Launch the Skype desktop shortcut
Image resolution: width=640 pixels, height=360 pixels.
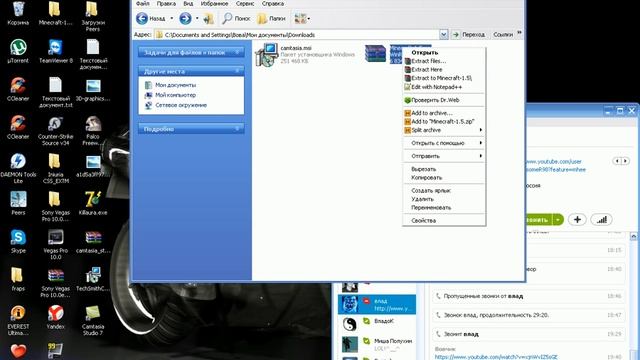tap(18, 241)
